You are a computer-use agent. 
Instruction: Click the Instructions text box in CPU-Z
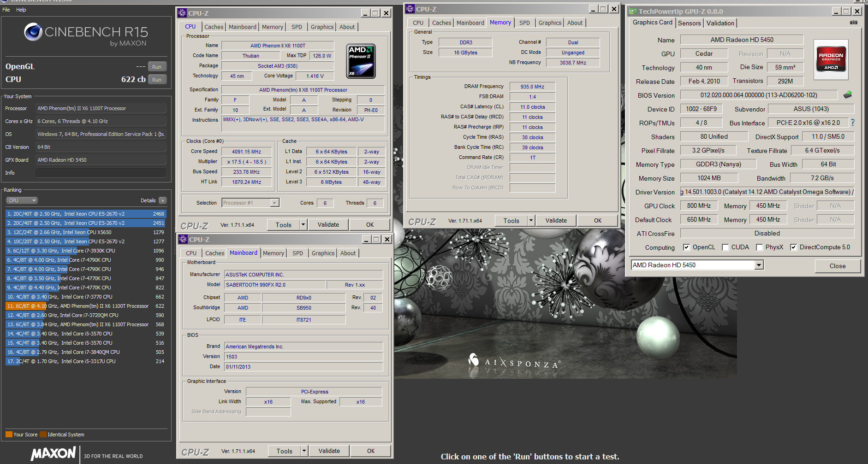click(303, 124)
